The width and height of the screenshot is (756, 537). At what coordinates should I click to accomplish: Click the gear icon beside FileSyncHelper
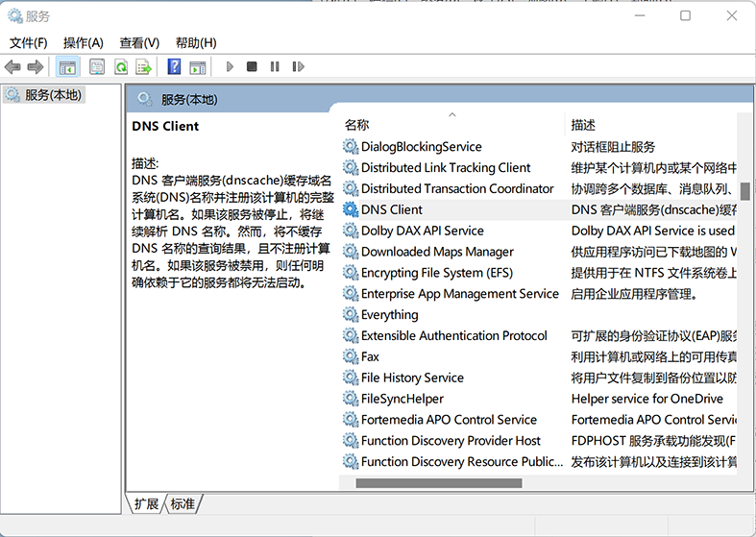pos(351,399)
